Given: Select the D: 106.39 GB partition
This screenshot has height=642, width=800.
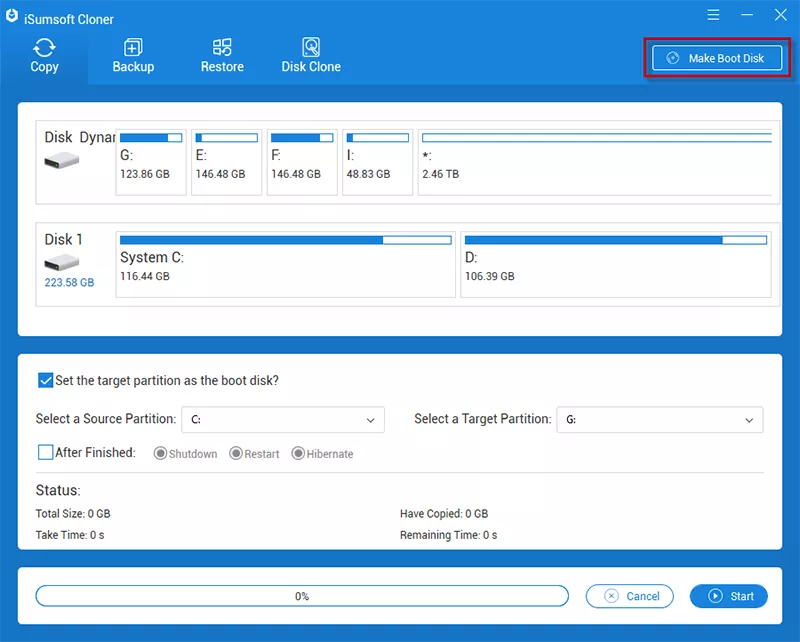Looking at the screenshot, I should 616,264.
